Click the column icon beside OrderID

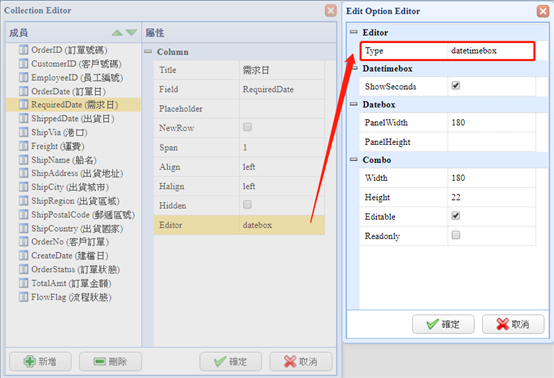(23, 50)
